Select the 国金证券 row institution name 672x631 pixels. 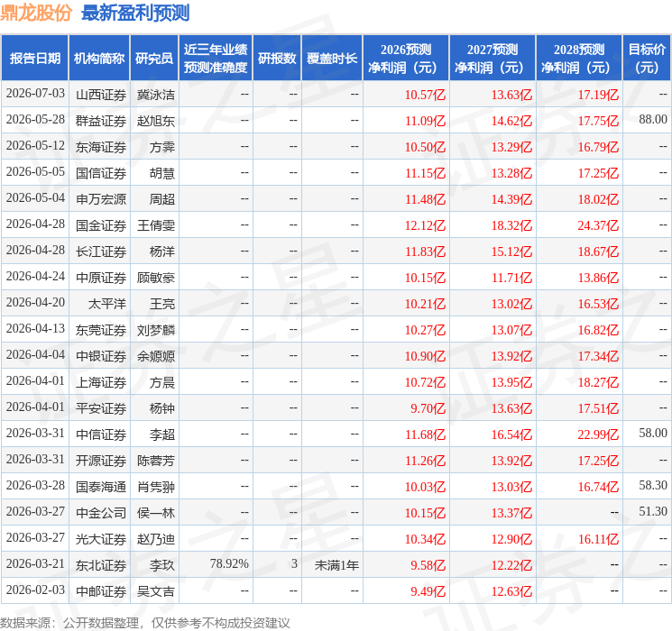coord(101,225)
